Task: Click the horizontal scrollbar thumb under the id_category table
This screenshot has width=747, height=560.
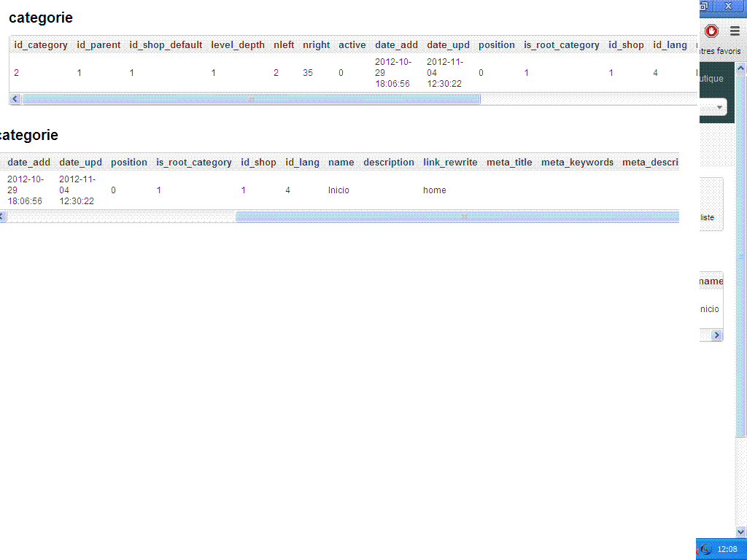Action: click(x=251, y=99)
